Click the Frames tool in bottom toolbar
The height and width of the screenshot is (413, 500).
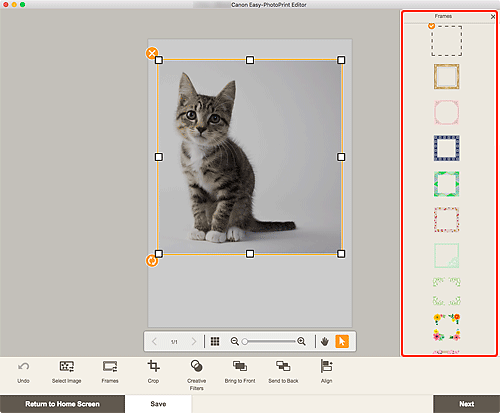[110, 366]
